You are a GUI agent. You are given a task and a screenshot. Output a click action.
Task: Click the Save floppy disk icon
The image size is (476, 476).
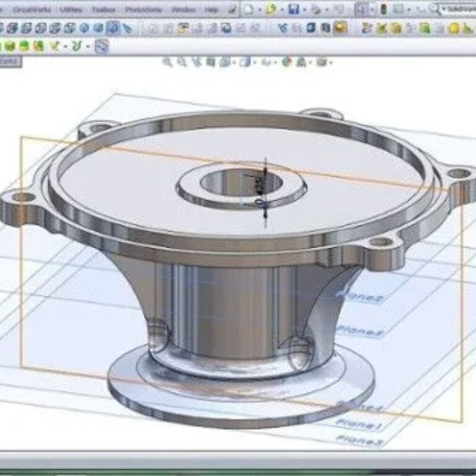click(294, 9)
